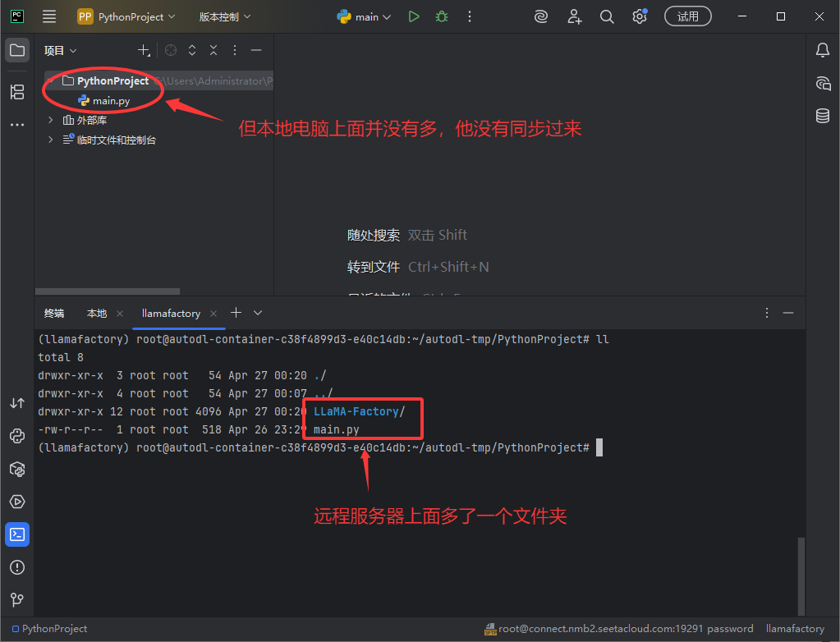
Task: Click the project panel horizontal scrollbar
Action: point(107,291)
